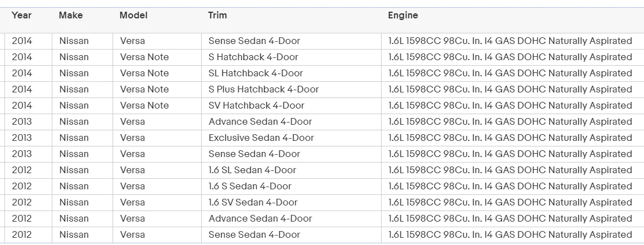644x245 pixels.
Task: Select the 2013 Sense Sedan 4-Door trim cell
Action: click(x=254, y=154)
